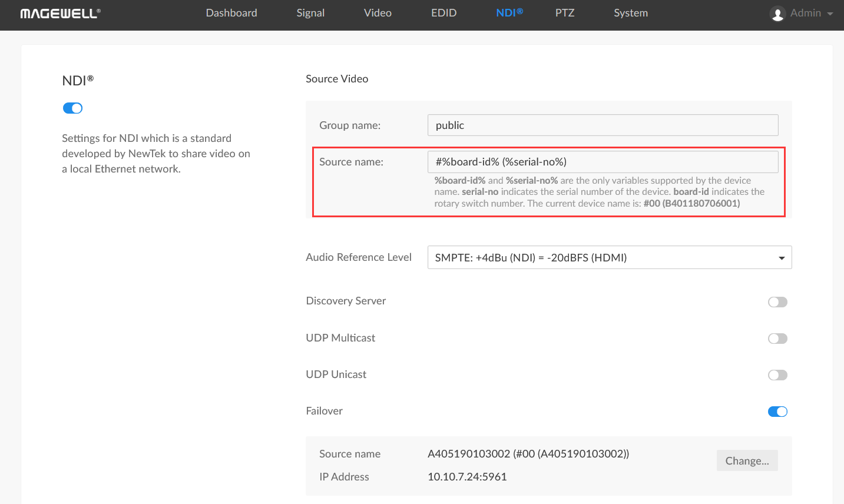Switch to the Signal tab
The height and width of the screenshot is (504, 844).
click(310, 13)
